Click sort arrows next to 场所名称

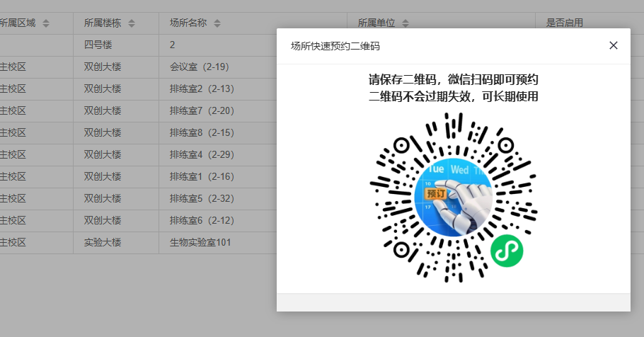click(x=217, y=23)
